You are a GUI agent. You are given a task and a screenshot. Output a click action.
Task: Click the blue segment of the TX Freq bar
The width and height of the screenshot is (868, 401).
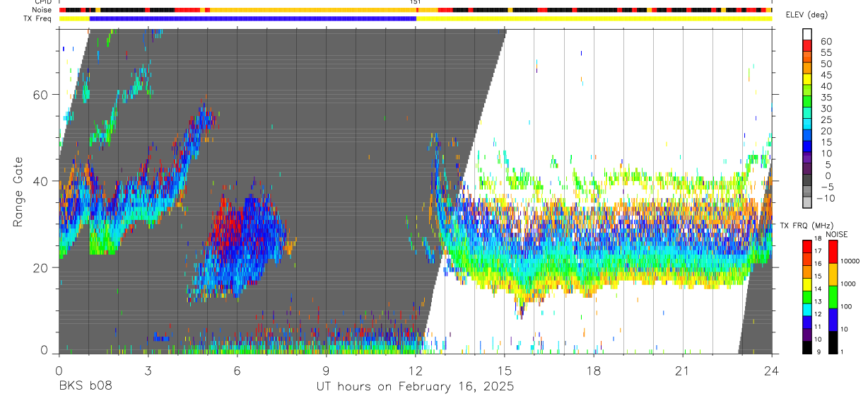point(253,18)
